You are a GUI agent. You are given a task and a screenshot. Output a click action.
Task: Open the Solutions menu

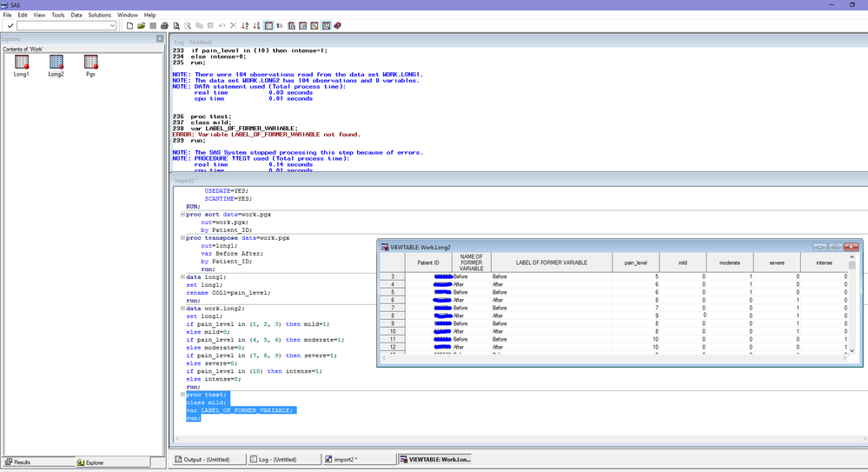point(100,15)
